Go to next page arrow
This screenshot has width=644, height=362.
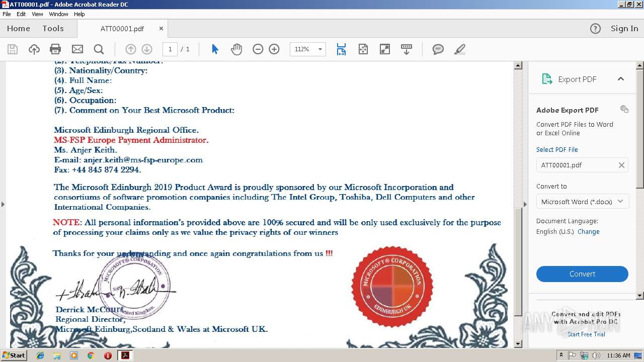point(147,49)
